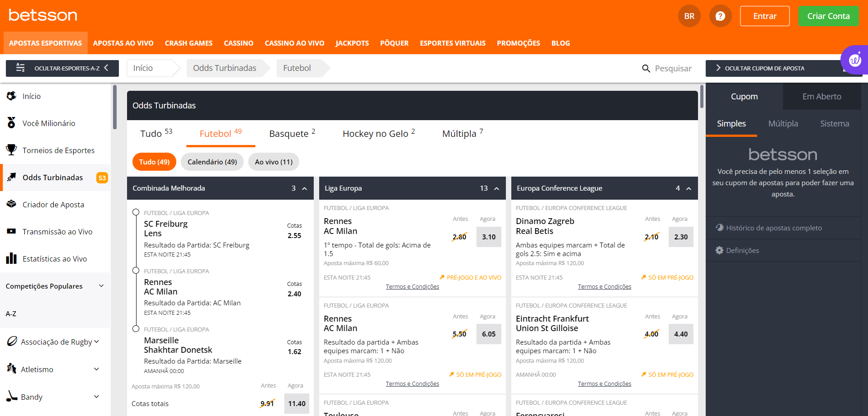Image resolution: width=868 pixels, height=416 pixels.
Task: Switch to Tudo 53 tab
Action: pos(156,133)
